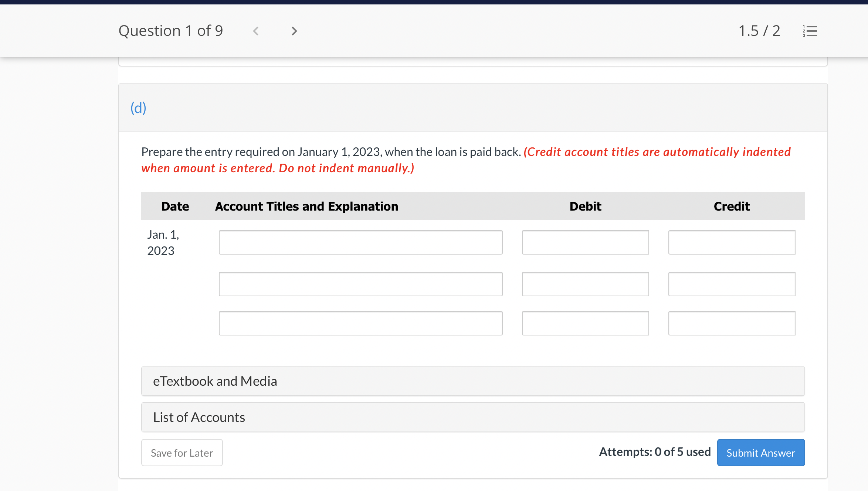Viewport: 868px width, 491px height.
Task: Click the Question 1 of 9 heading
Action: (x=171, y=31)
